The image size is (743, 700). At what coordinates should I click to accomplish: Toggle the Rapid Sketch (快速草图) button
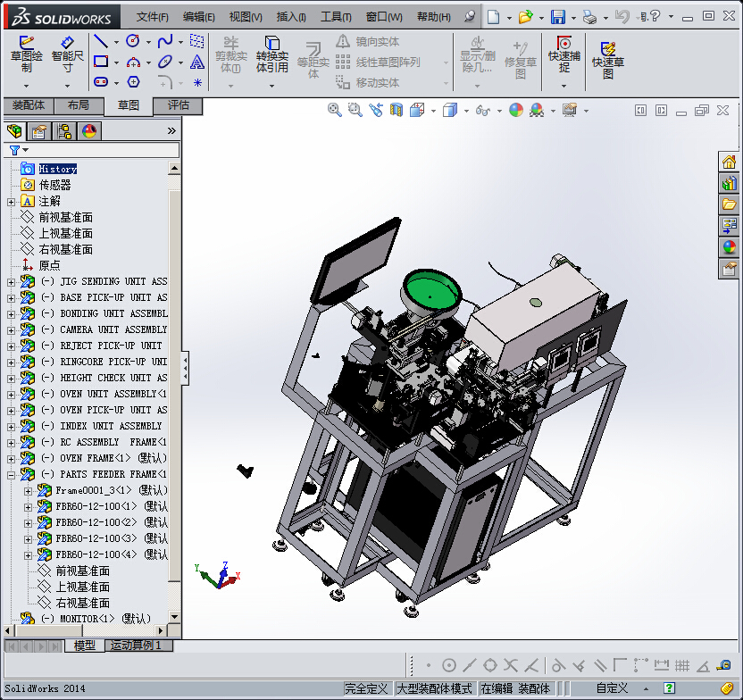pos(608,59)
